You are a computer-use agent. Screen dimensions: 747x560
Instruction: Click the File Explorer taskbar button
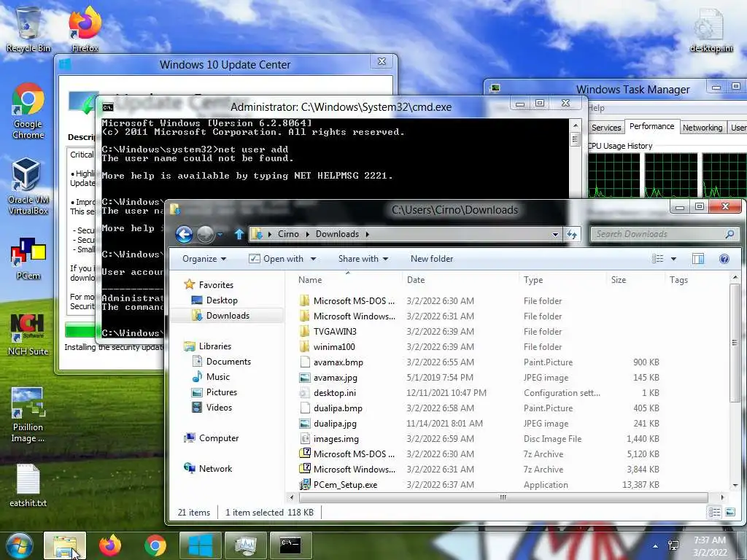point(65,545)
